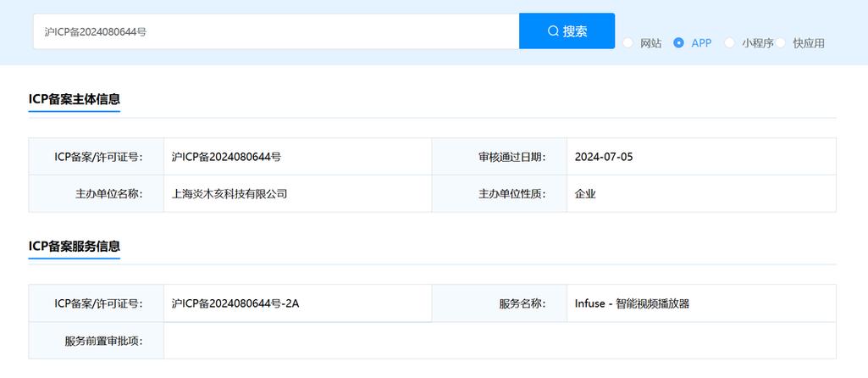Click the 服务前置审批项 label cell
This screenshot has width=868, height=378.
(x=103, y=341)
